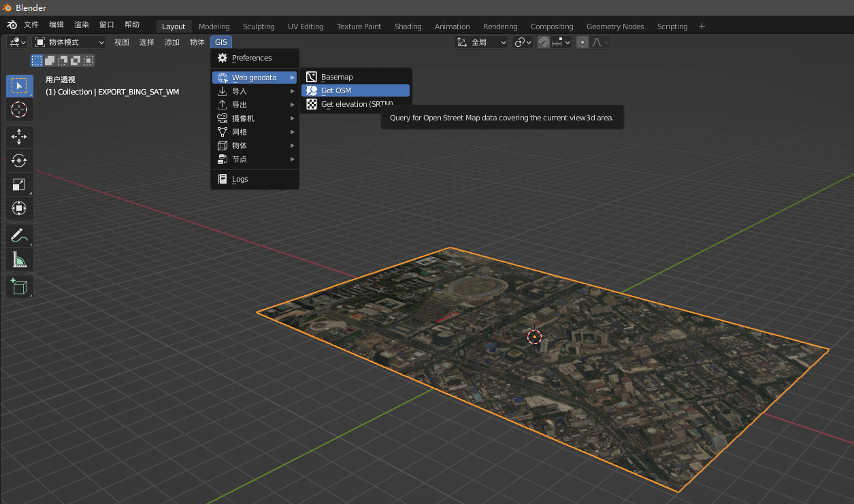Screen dimensions: 854x504
Task: Click the cube icon beside 物体 in the GIS menu
Action: [223, 146]
